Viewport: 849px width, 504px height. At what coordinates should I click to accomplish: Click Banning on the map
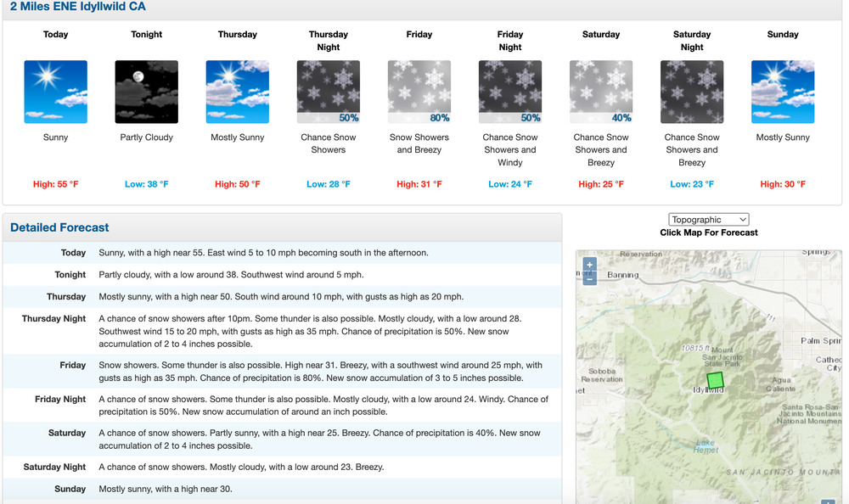point(621,275)
